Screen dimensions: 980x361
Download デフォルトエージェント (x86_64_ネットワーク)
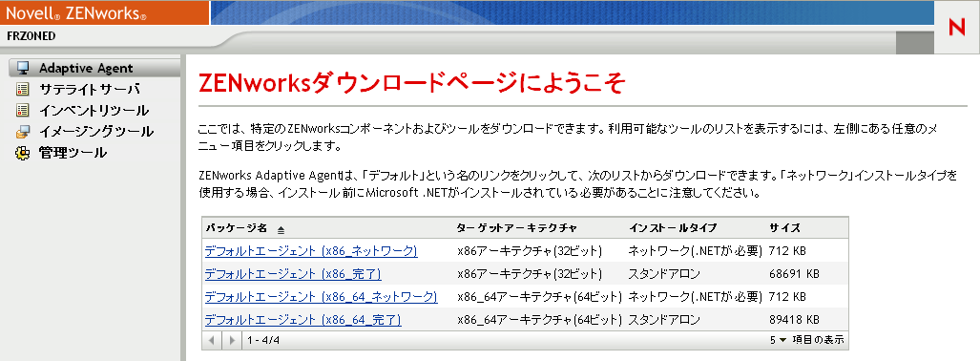coord(321,297)
